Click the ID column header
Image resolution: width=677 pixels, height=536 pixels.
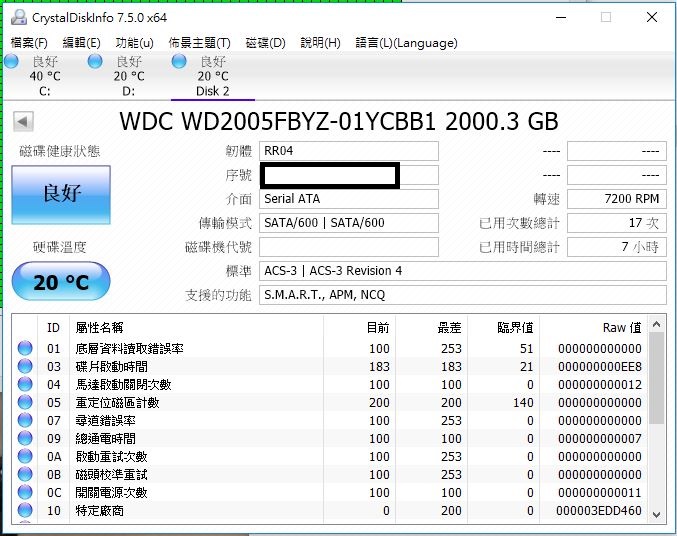(x=54, y=327)
